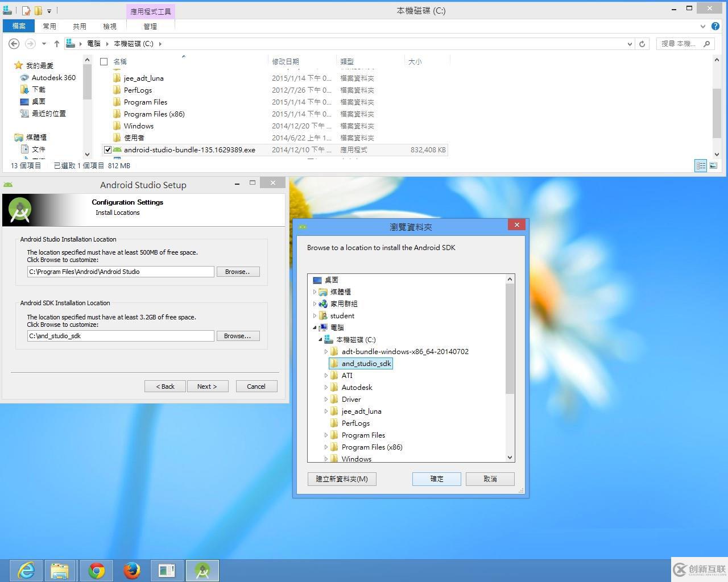Launch Chrome from the taskbar

tap(96, 570)
